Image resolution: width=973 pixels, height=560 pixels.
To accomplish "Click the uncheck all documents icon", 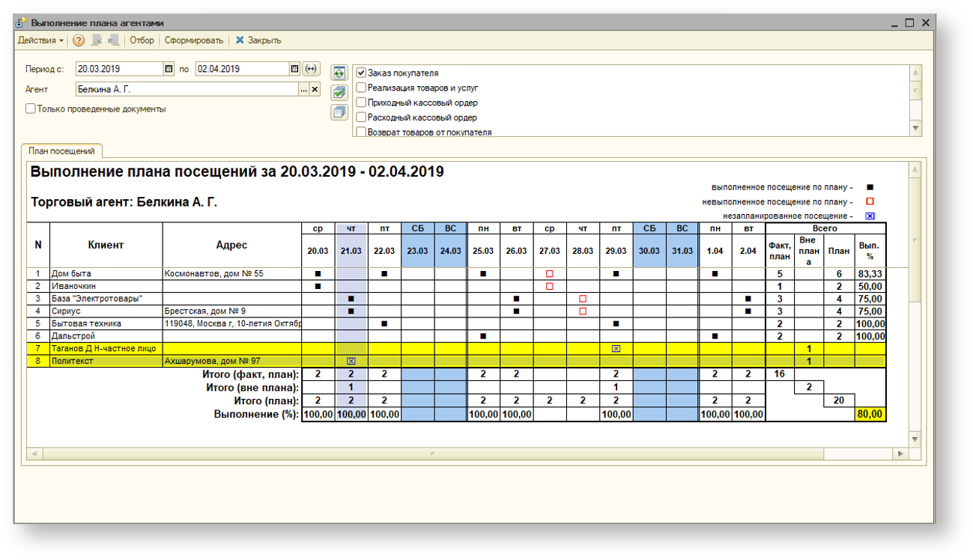I will point(339,112).
